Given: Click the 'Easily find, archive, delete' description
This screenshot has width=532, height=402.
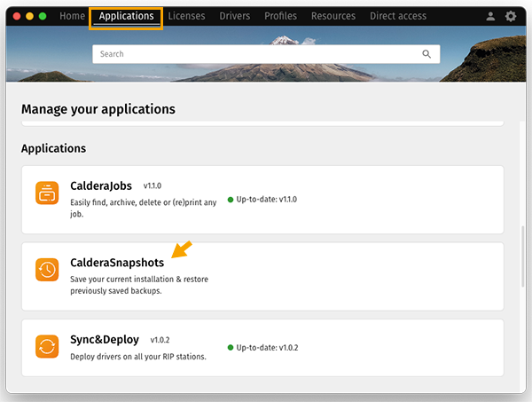Looking at the screenshot, I should [x=143, y=208].
